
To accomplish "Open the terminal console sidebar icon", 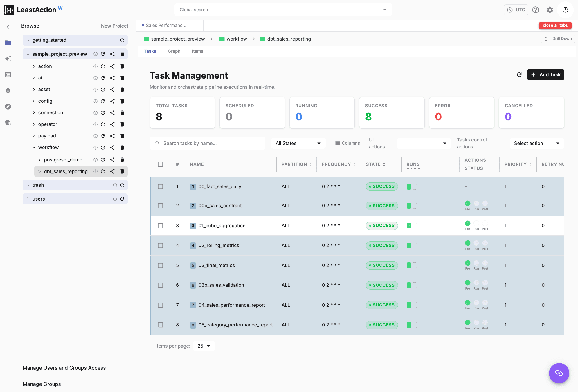I will [x=8, y=75].
